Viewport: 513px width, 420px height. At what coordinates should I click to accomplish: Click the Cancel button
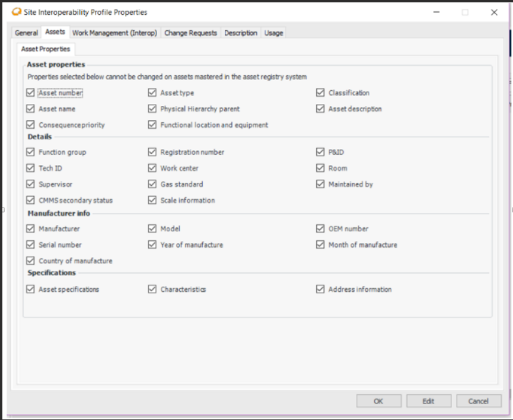coord(479,401)
